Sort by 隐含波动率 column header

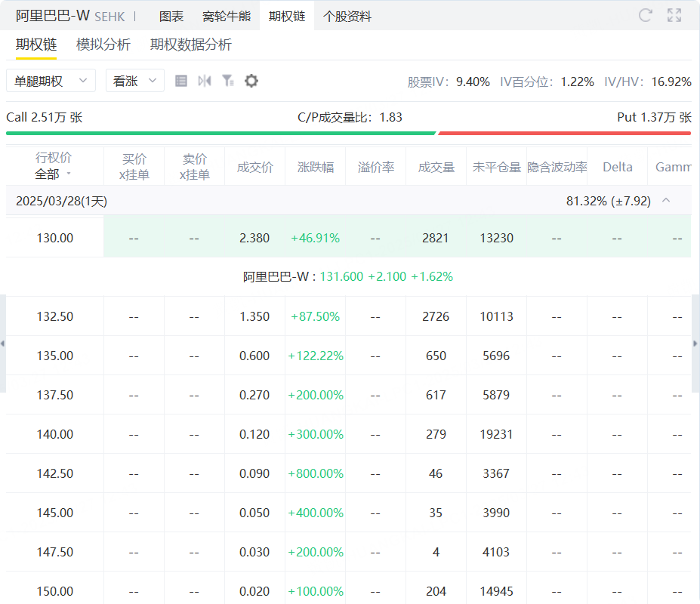point(557,168)
